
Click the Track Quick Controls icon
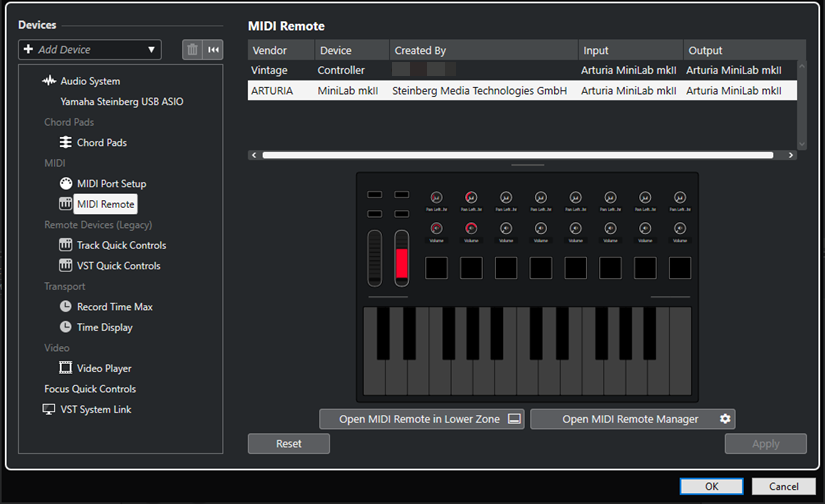click(65, 245)
